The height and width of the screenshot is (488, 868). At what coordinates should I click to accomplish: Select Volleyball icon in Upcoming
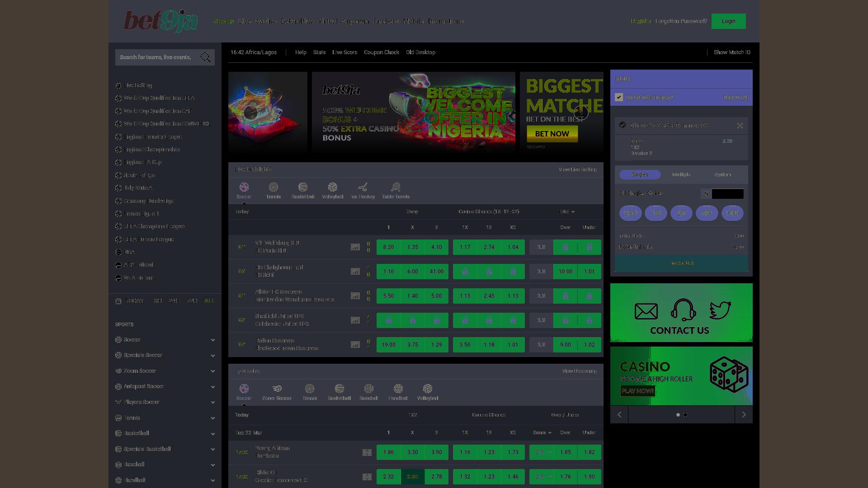(x=427, y=389)
